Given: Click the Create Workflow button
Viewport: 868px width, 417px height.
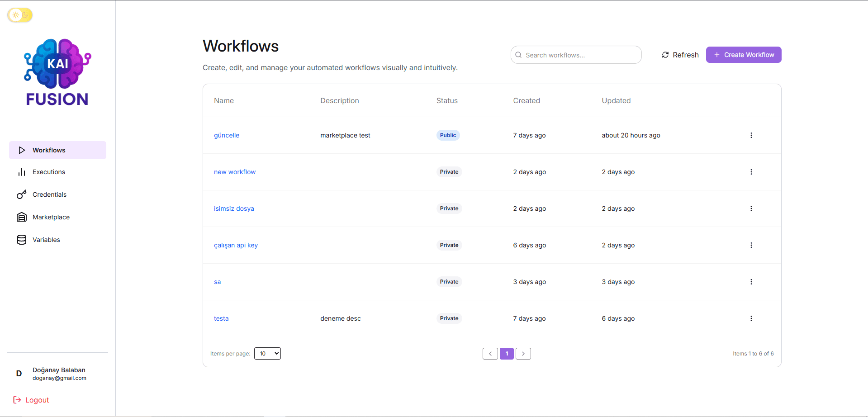Looking at the screenshot, I should tap(743, 55).
